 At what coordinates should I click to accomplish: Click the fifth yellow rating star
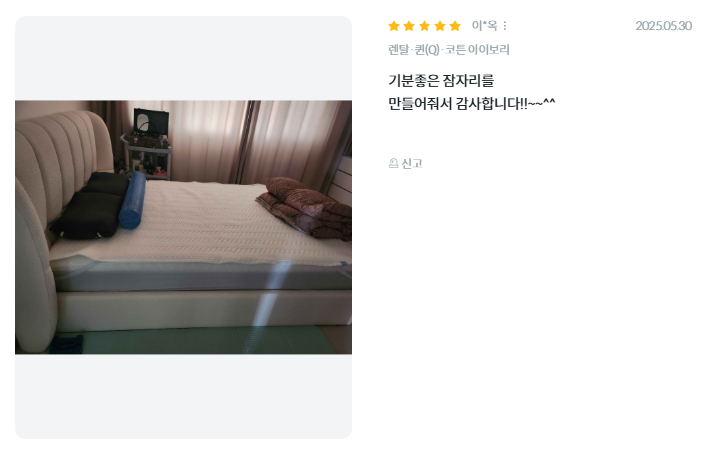pos(455,26)
